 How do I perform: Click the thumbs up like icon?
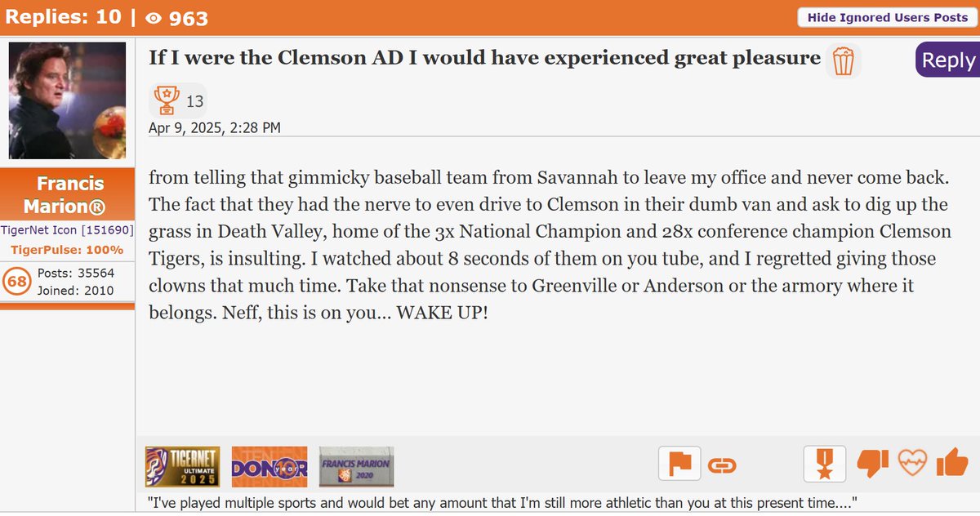point(951,465)
